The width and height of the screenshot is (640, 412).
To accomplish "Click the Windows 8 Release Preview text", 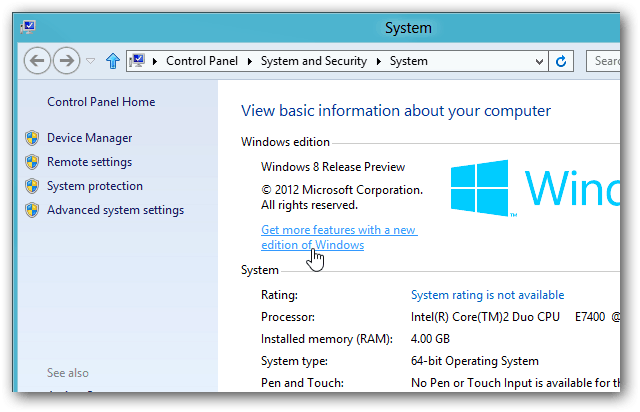I will (x=333, y=167).
